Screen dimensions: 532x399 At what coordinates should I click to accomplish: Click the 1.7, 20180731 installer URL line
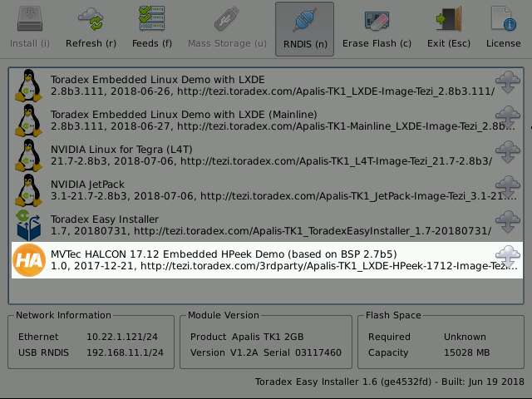coord(271,231)
